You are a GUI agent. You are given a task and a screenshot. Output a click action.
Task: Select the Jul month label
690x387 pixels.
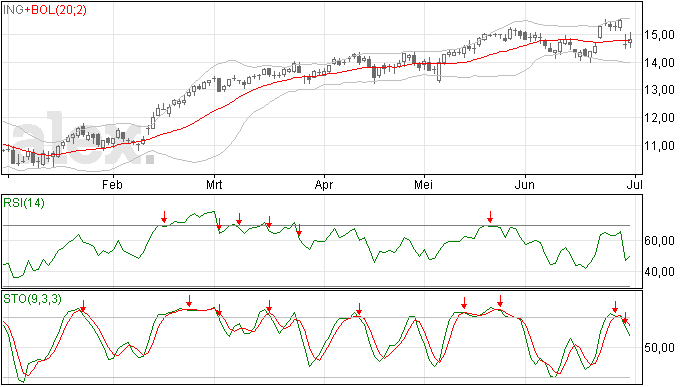(x=634, y=184)
